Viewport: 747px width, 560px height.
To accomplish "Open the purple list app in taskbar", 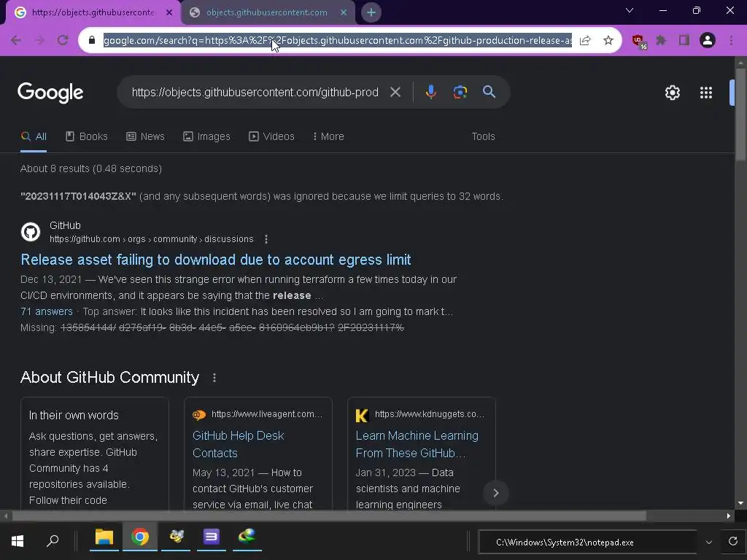I will coord(211,537).
